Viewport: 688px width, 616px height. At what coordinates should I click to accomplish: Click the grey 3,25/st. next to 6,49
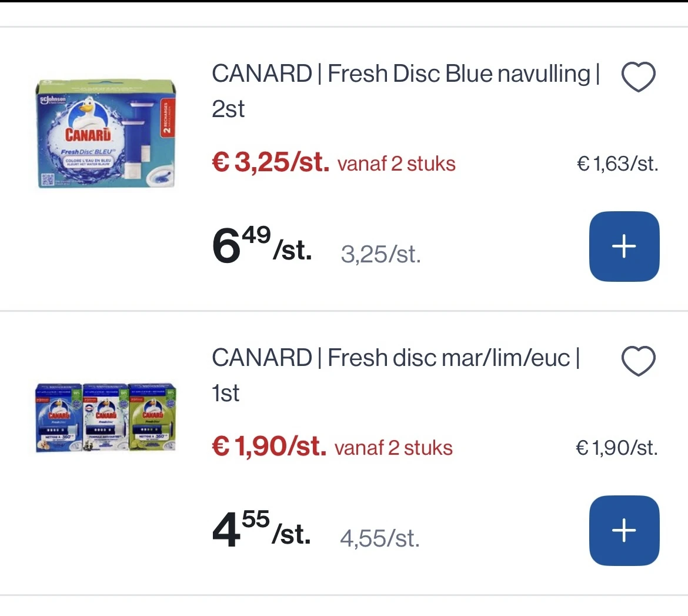[x=380, y=255]
